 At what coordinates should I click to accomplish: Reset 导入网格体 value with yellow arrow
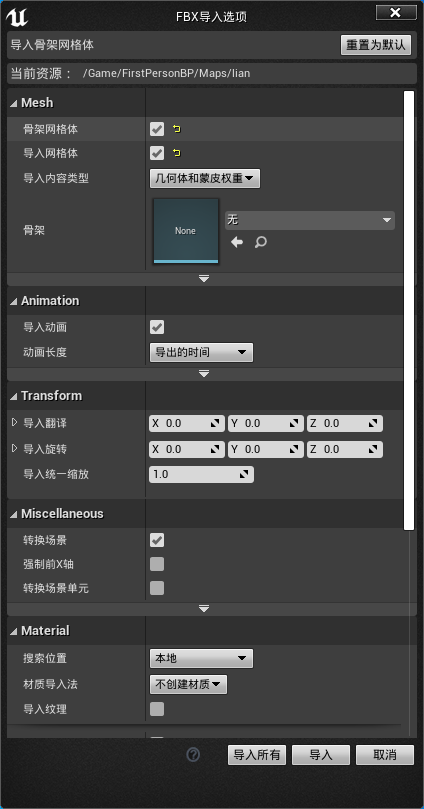[x=177, y=153]
